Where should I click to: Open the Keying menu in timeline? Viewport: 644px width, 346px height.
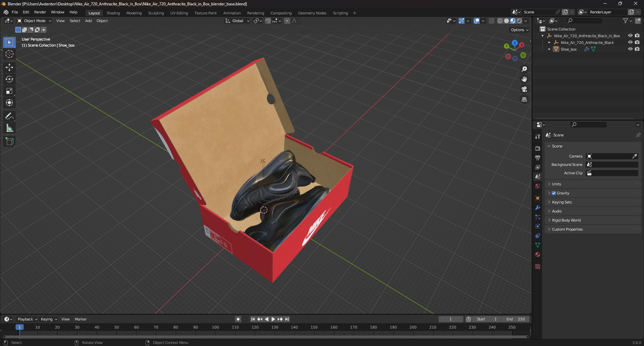point(49,319)
